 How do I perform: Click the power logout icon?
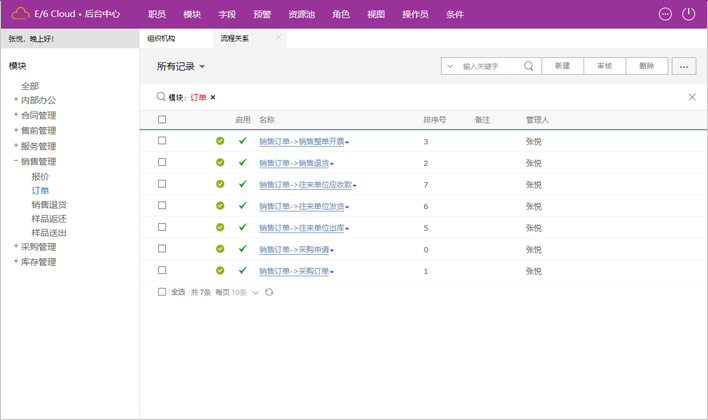[688, 14]
